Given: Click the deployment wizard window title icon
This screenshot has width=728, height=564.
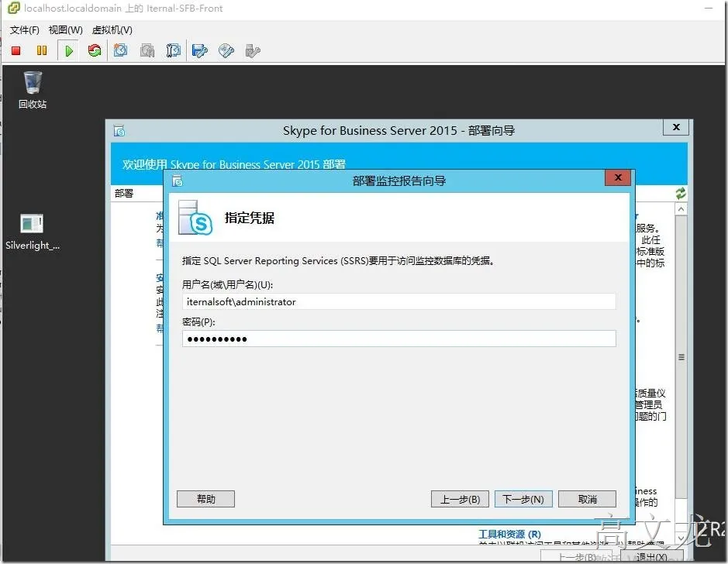Looking at the screenshot, I should (119, 130).
